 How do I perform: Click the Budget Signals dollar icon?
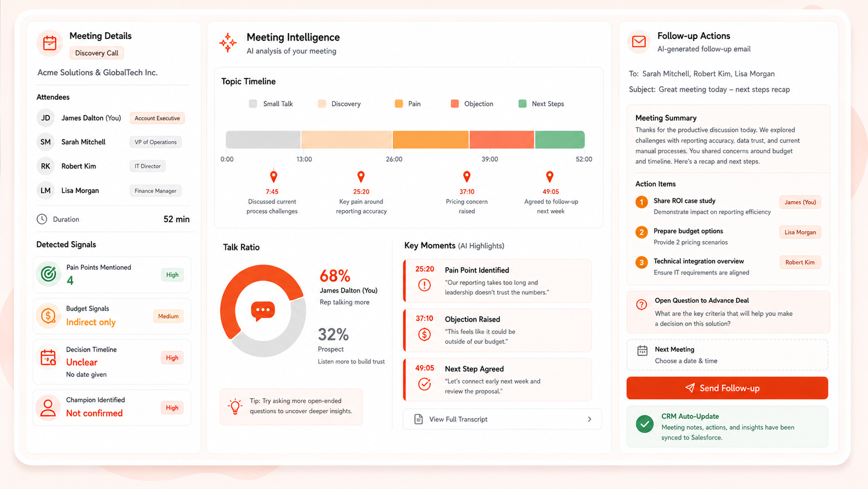48,315
